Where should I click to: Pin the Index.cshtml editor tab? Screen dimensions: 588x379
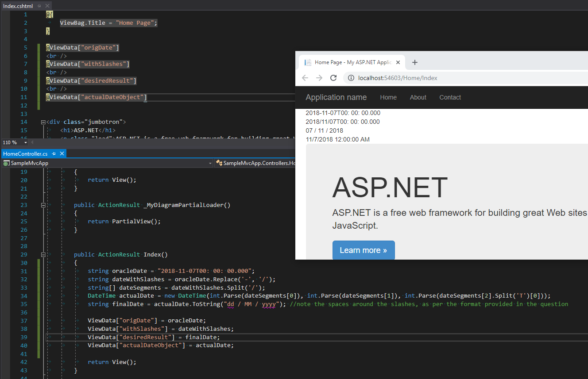tap(39, 6)
